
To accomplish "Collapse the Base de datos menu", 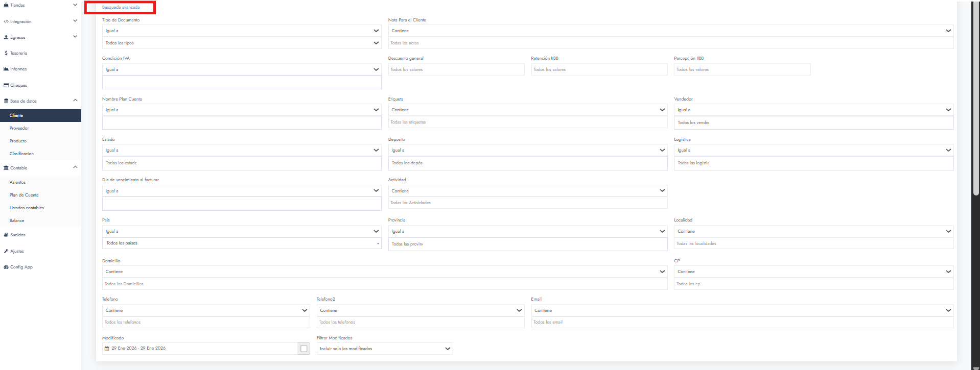I will (x=75, y=101).
